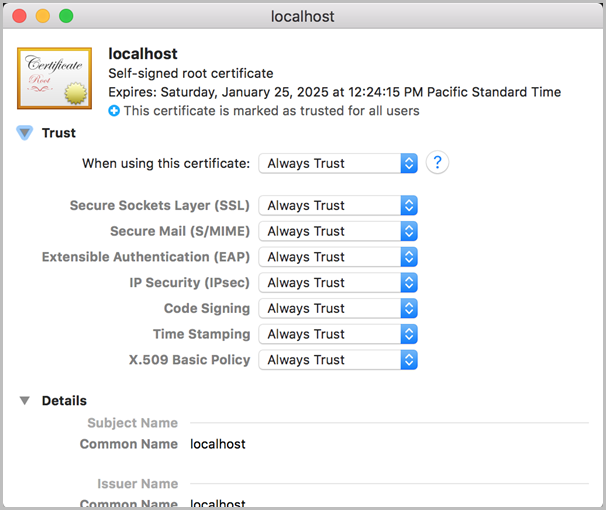
Task: Open the Time Stamping trust dropdown
Action: tap(337, 334)
